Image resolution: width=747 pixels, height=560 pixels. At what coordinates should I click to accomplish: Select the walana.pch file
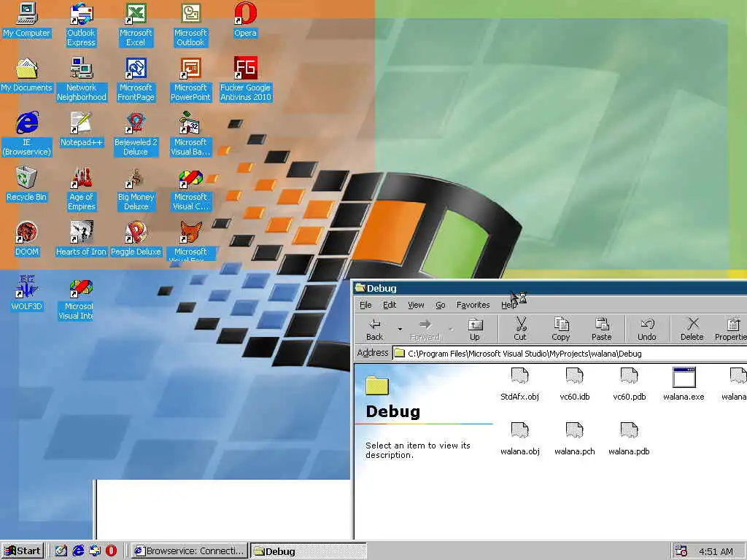[575, 438]
